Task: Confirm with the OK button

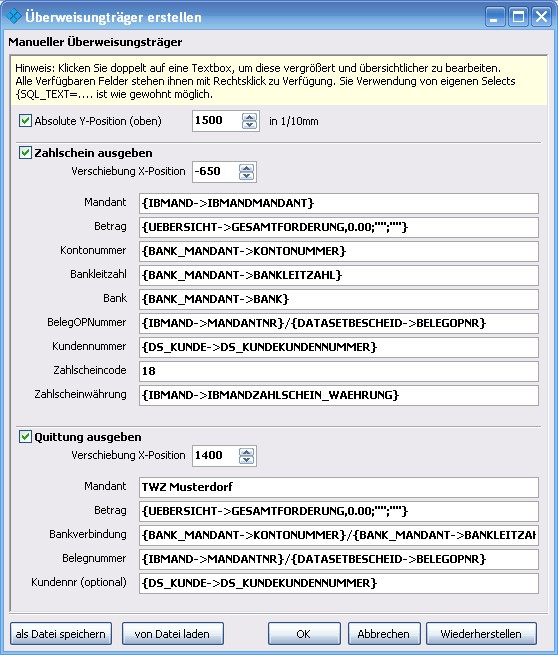Action: point(304,634)
